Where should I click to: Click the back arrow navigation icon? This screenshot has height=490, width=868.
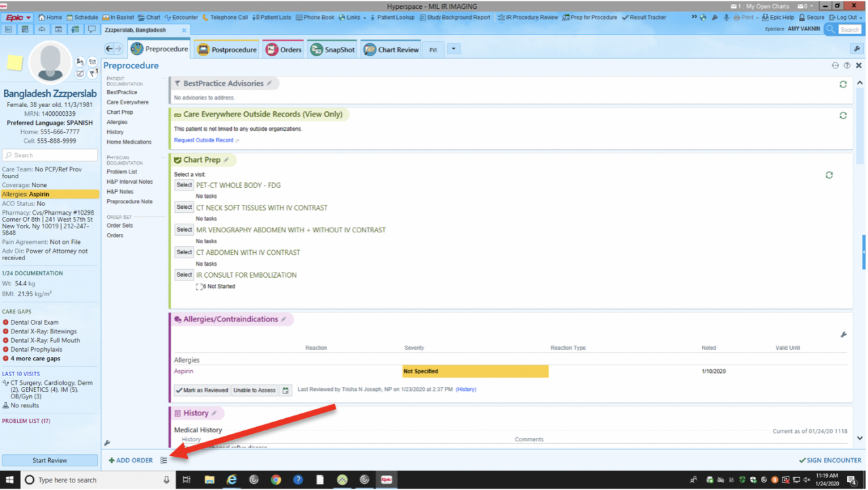tap(110, 49)
